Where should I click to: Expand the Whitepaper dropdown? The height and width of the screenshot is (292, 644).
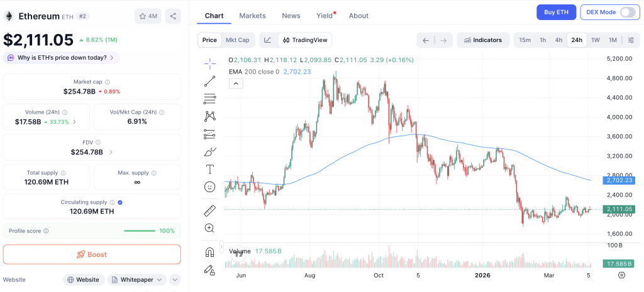(136, 279)
